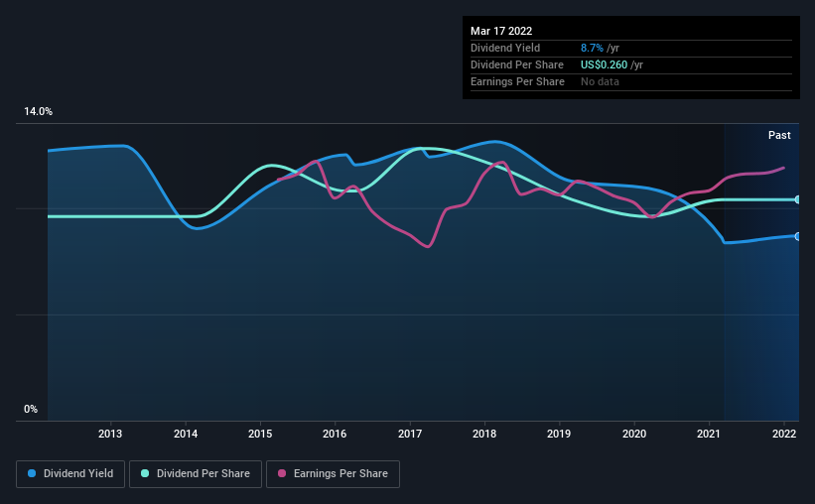Click the US$0.260 dividend per share value
815x504 pixels.
tap(604, 64)
